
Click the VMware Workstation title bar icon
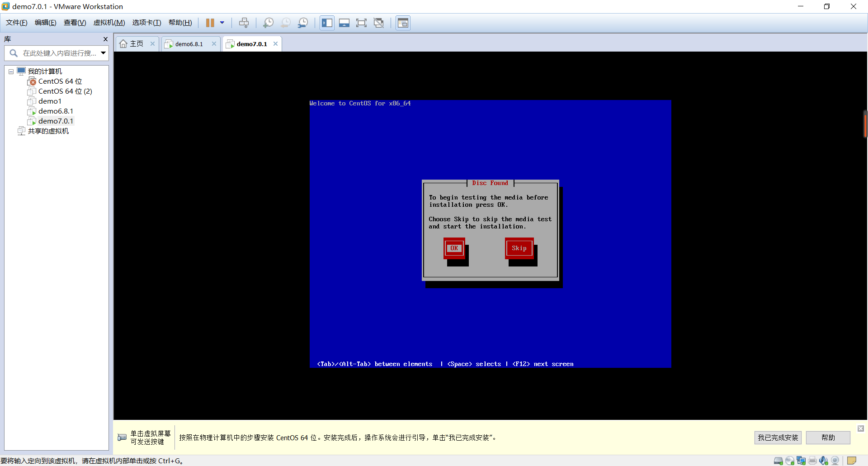tap(6, 6)
